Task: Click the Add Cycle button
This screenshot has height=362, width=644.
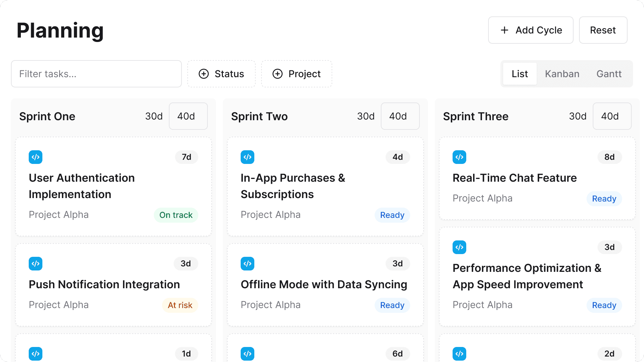Action: click(x=531, y=30)
